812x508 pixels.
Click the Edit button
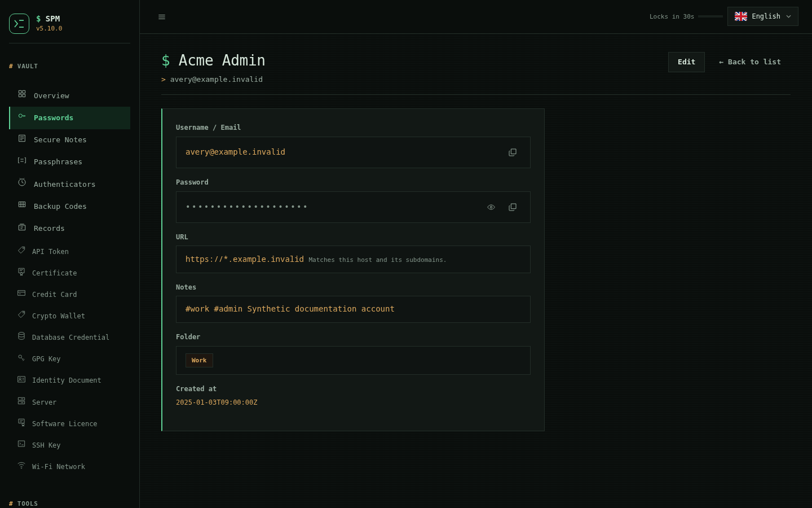click(686, 62)
